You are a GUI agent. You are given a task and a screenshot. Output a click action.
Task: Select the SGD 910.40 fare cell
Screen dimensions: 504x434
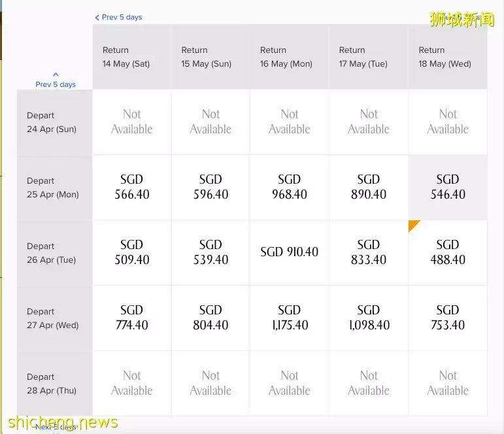(x=289, y=252)
